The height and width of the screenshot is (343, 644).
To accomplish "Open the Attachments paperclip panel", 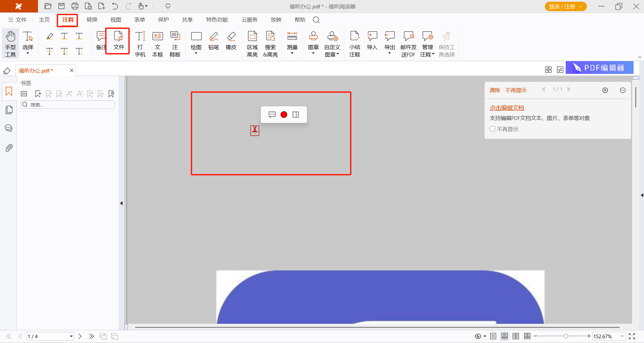I will click(x=9, y=148).
